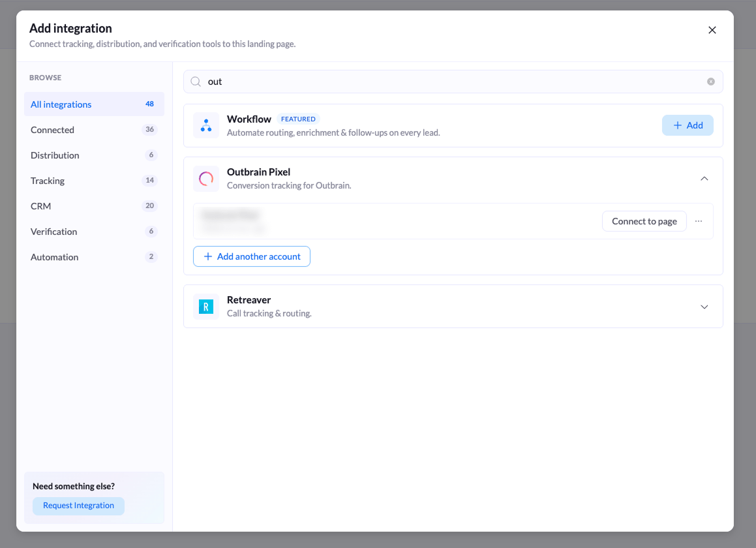Screen dimensions: 756x548
Task: Click "Conversion tracking for Outbrain." description
Action: (x=289, y=186)
